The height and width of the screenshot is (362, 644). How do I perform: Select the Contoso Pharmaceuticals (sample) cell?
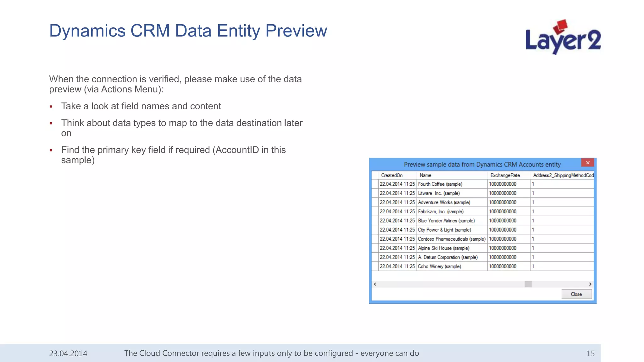[452, 239]
